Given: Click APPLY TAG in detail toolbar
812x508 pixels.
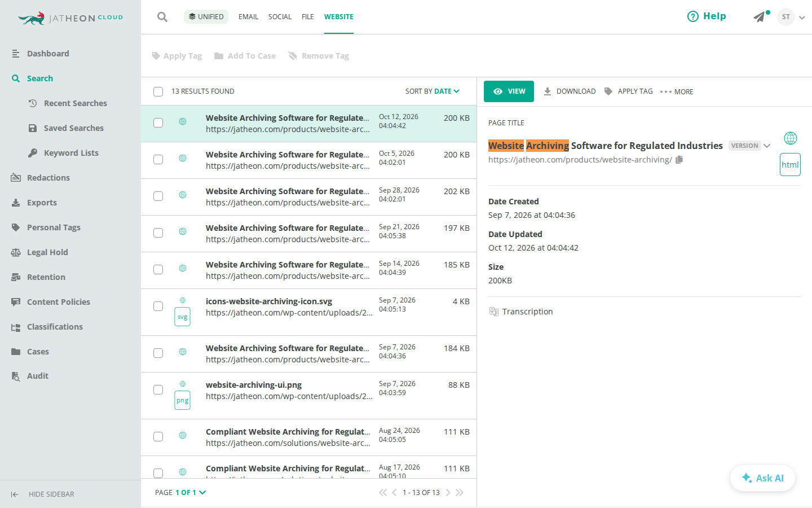Looking at the screenshot, I should coord(628,91).
